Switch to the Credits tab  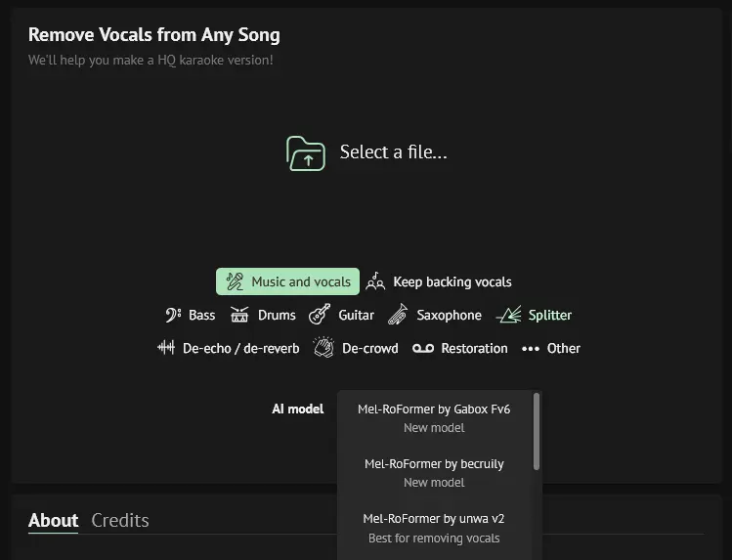(x=120, y=520)
